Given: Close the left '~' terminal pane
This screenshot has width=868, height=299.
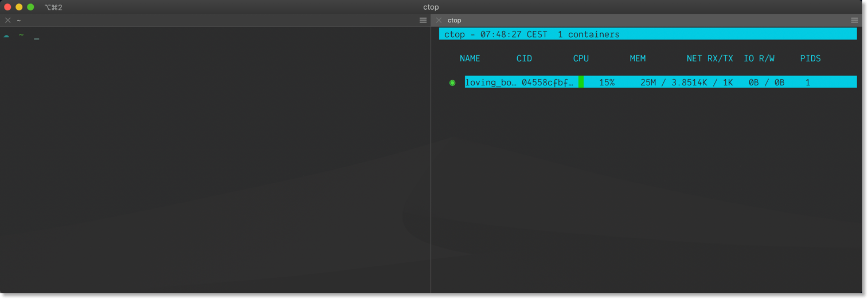Looking at the screenshot, I should click(8, 20).
